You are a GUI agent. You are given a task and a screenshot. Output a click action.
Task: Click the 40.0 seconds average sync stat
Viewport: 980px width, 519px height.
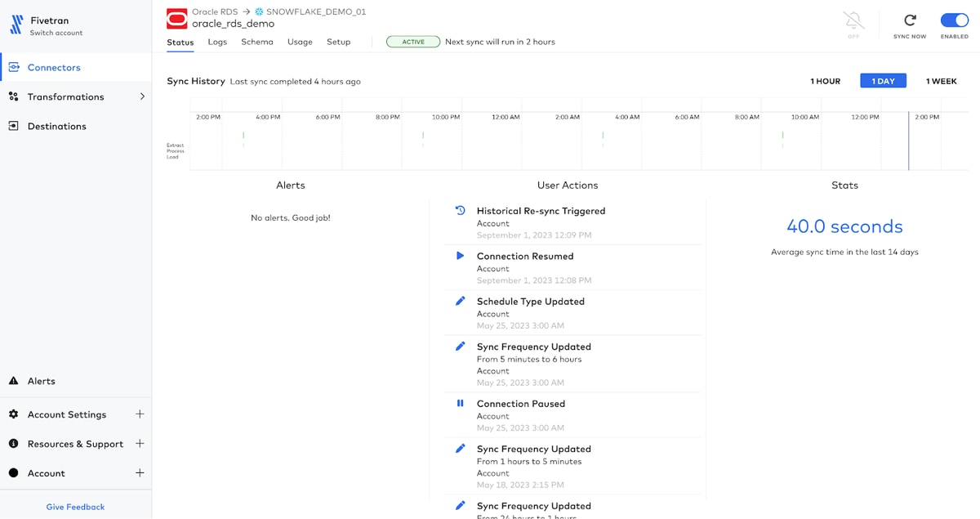[x=844, y=226]
